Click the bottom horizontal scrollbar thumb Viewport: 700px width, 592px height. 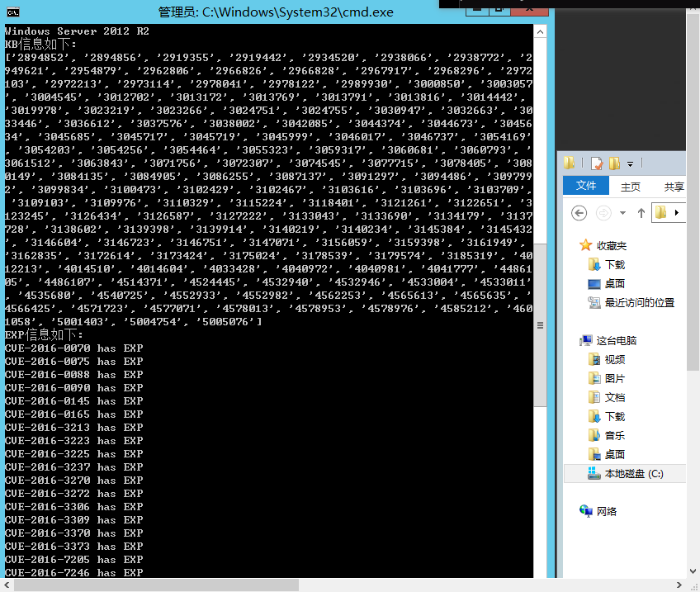[x=156, y=585]
